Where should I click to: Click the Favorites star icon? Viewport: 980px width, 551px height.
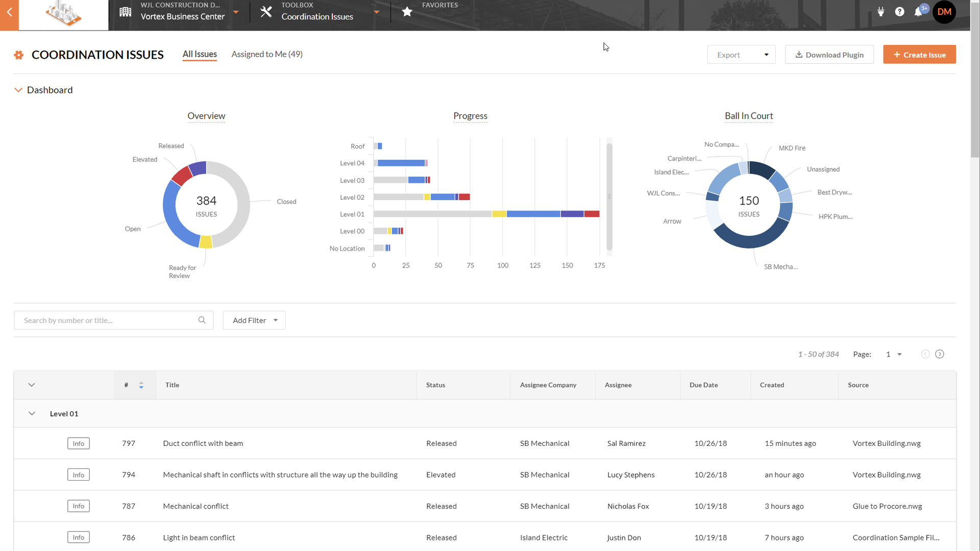coord(407,11)
